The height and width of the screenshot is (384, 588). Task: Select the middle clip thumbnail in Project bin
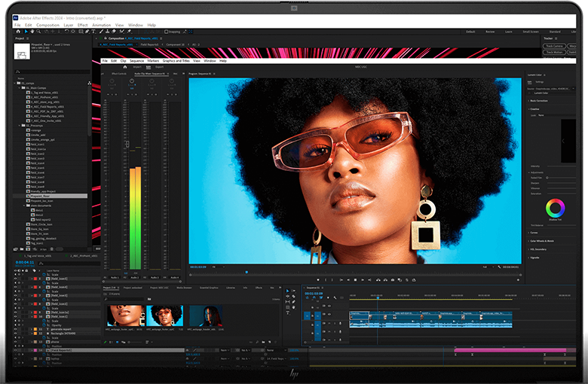coord(166,315)
